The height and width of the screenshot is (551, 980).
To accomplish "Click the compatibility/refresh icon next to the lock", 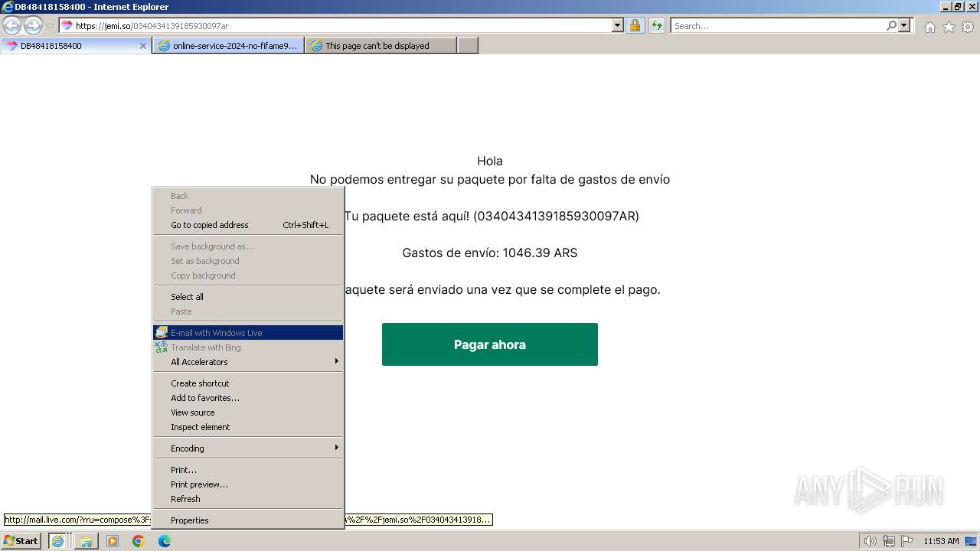I will 657,26.
